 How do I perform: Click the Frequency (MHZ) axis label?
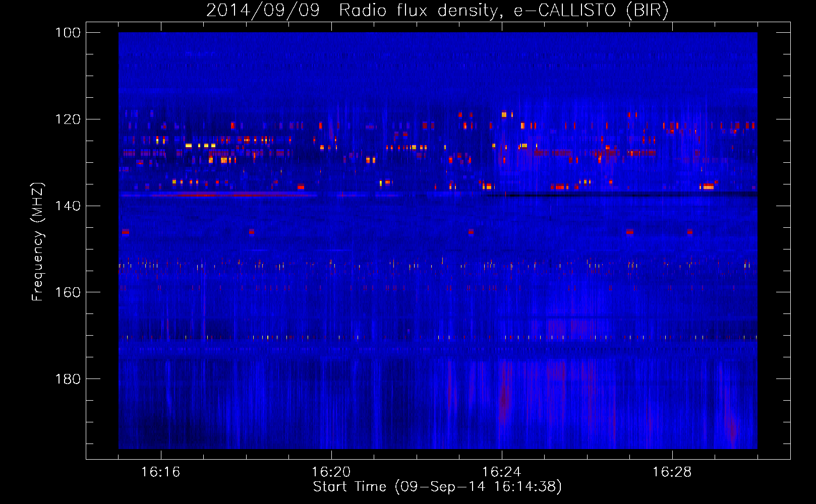pyautogui.click(x=38, y=242)
